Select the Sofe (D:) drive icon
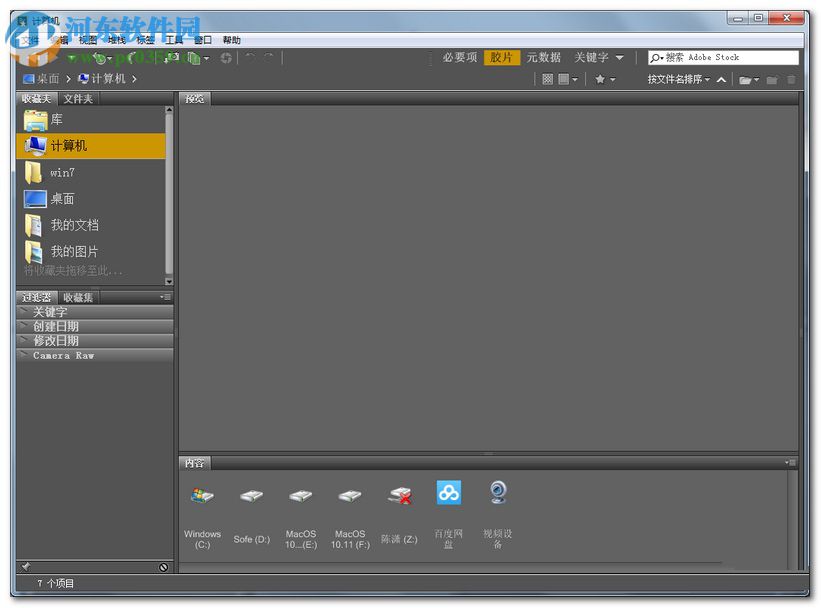The width and height of the screenshot is (821, 608). tap(251, 496)
